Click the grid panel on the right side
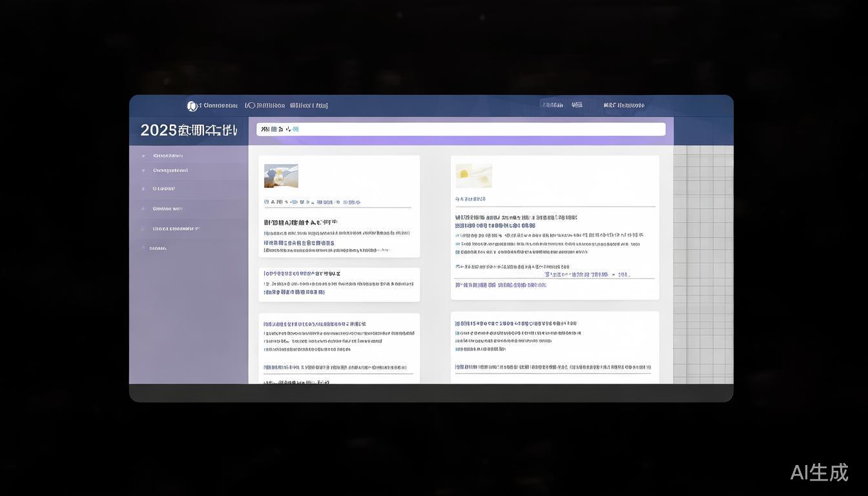The image size is (868, 496). 703,263
